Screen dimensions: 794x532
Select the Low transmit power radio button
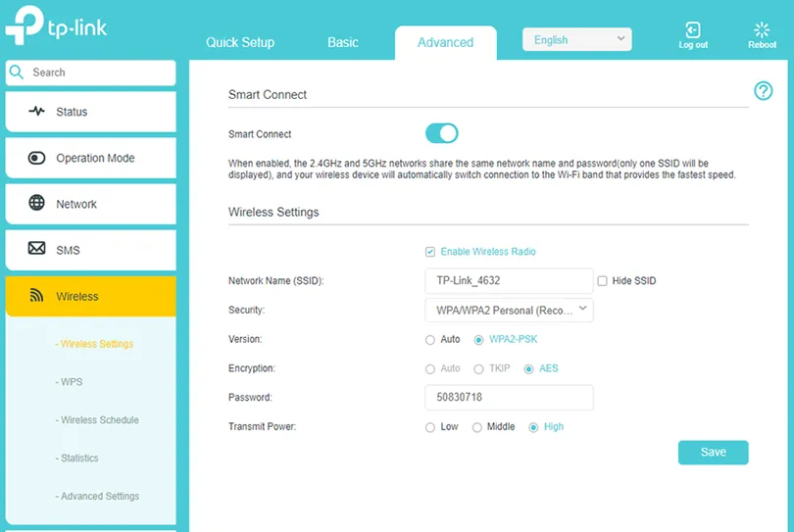(430, 427)
